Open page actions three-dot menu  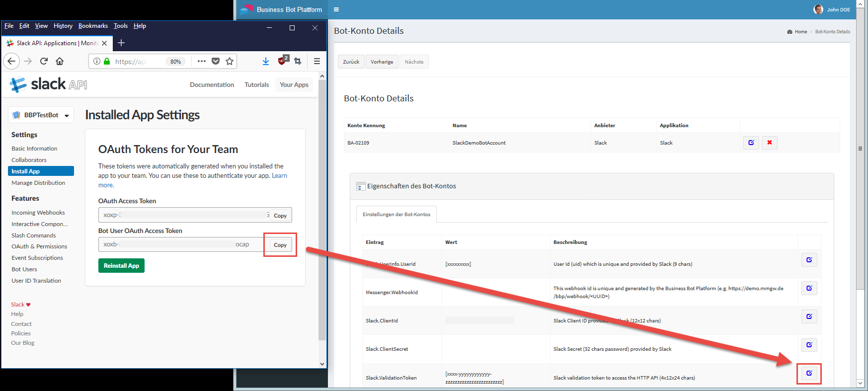[201, 61]
